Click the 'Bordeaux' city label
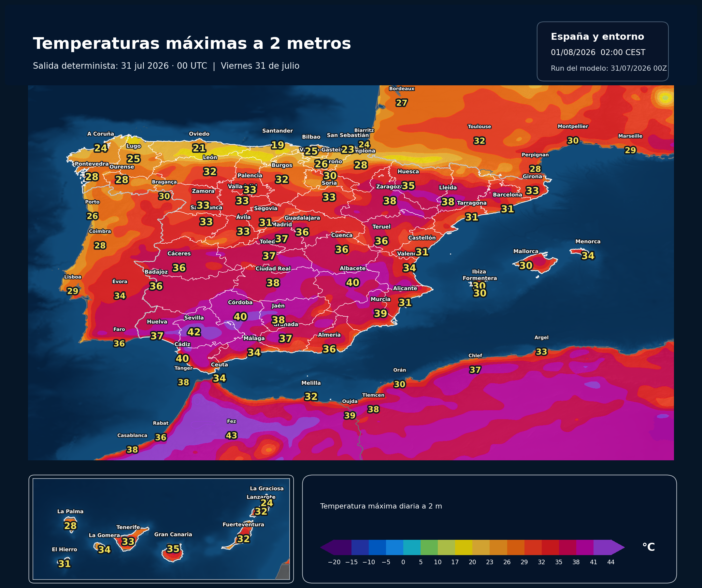Image resolution: width=702 pixels, height=588 pixels. (401, 89)
